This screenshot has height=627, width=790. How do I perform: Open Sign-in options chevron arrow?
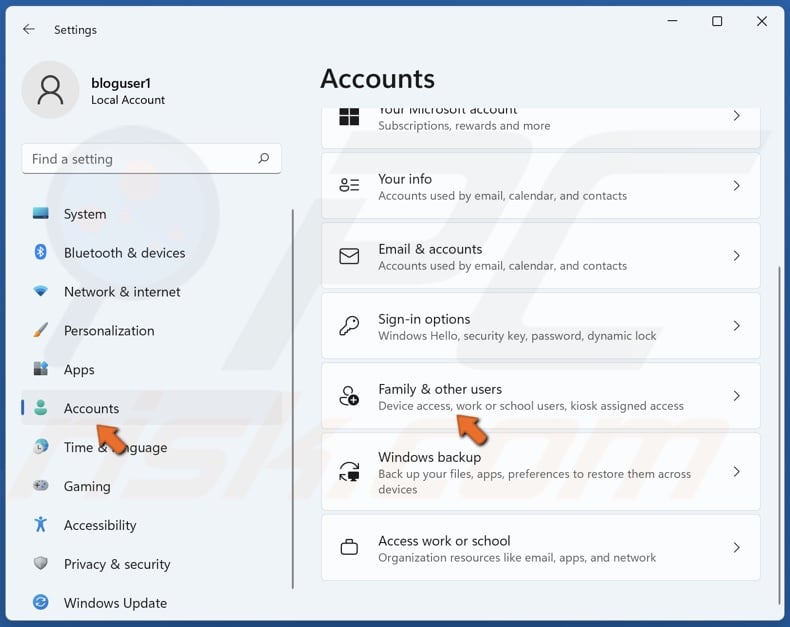[x=737, y=326]
